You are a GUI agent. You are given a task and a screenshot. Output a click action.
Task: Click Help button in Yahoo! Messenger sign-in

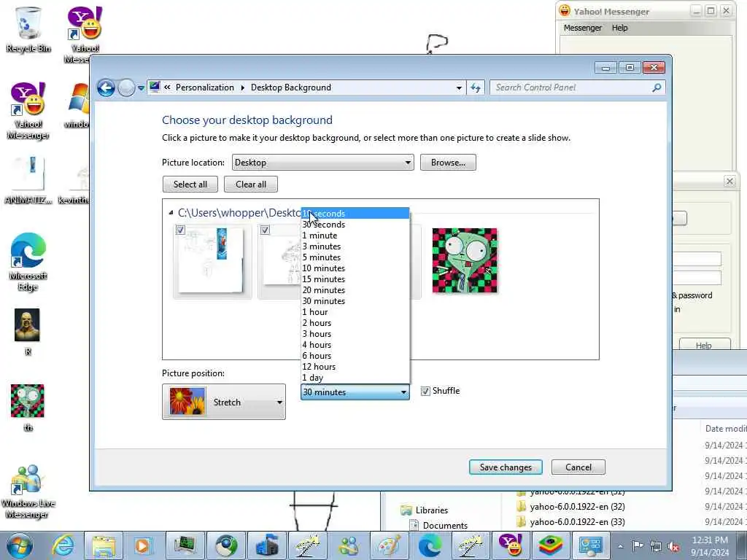(x=704, y=345)
